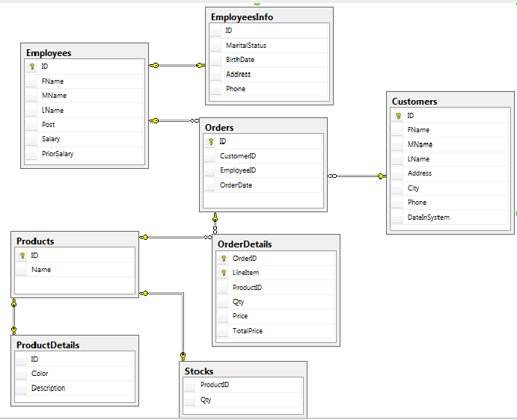
Task: Select Price column in OrderDetails
Action: pyautogui.click(x=275, y=316)
